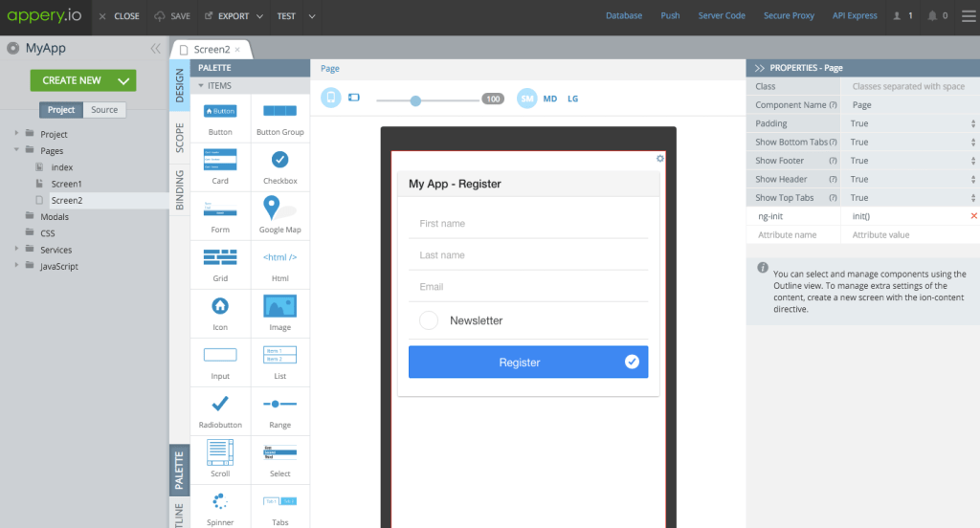Toggle the Newsletter radio circle
This screenshot has width=980, height=528.
429,320
